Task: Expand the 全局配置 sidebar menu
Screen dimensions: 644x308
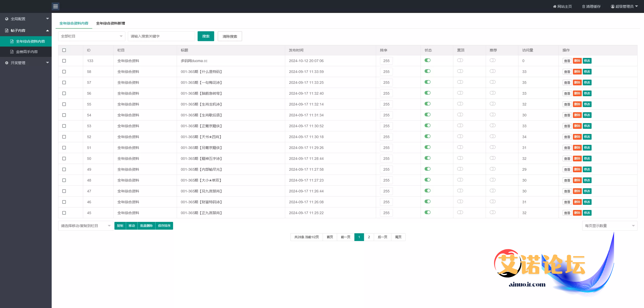Action: 26,19
